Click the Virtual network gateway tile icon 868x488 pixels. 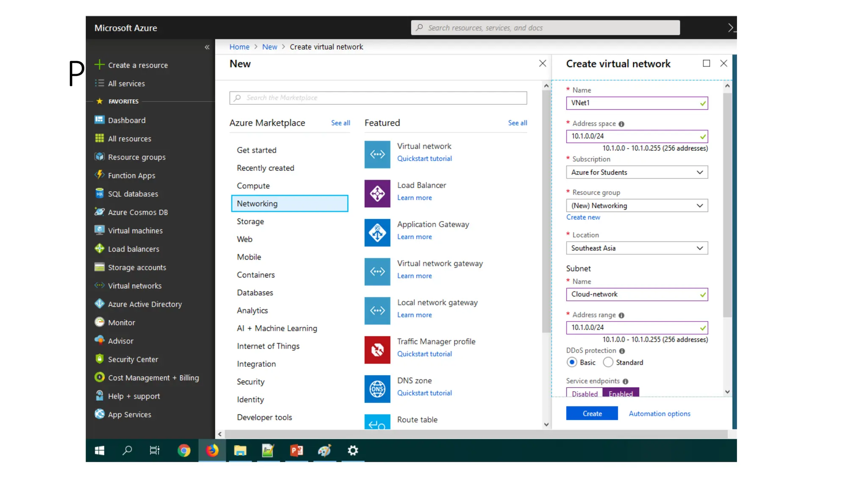377,272
